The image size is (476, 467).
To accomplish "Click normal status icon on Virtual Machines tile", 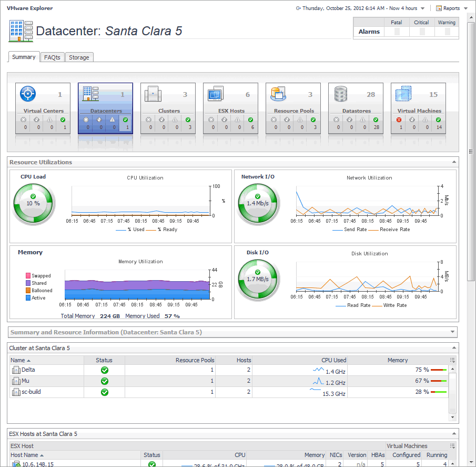I will tap(438, 120).
